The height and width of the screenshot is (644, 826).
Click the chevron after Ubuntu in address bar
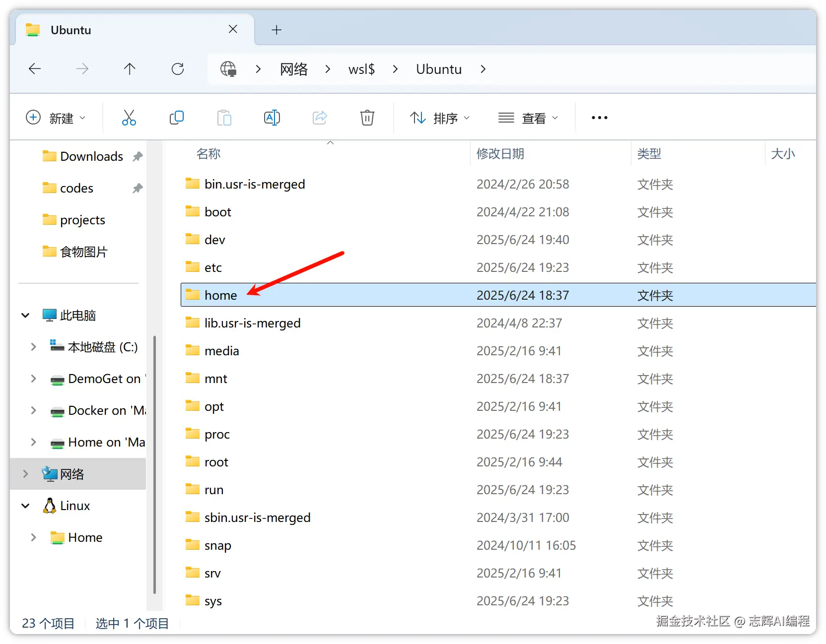pyautogui.click(x=483, y=69)
